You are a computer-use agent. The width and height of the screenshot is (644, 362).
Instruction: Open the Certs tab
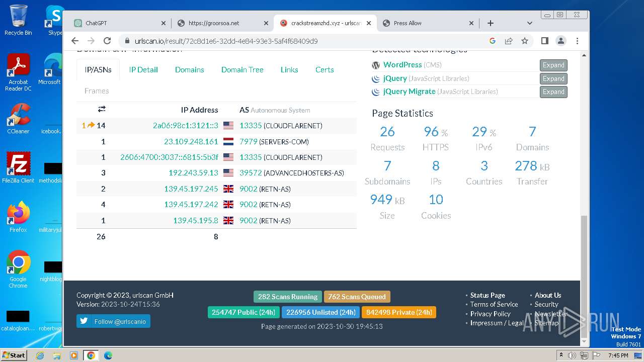point(325,70)
